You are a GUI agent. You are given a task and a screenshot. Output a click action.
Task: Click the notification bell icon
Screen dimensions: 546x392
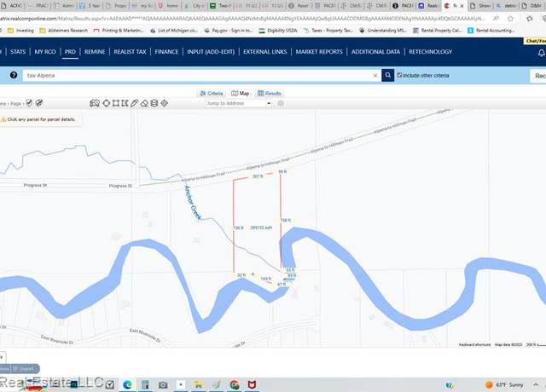(x=542, y=53)
